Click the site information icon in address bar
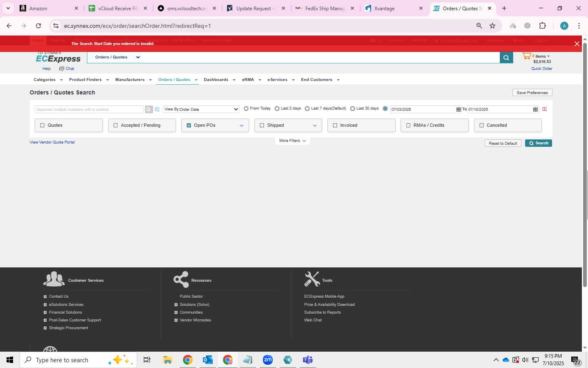The height and width of the screenshot is (368, 588). click(x=56, y=26)
